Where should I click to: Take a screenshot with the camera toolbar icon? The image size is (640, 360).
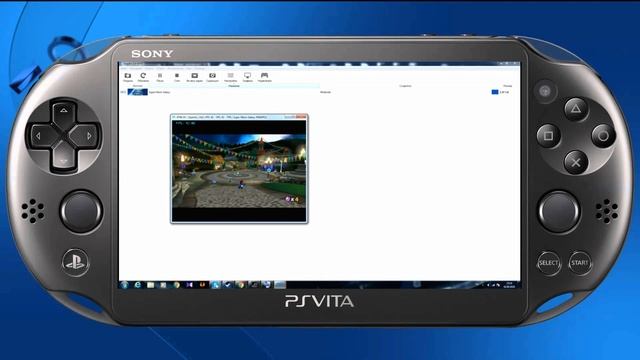pyautogui.click(x=212, y=76)
